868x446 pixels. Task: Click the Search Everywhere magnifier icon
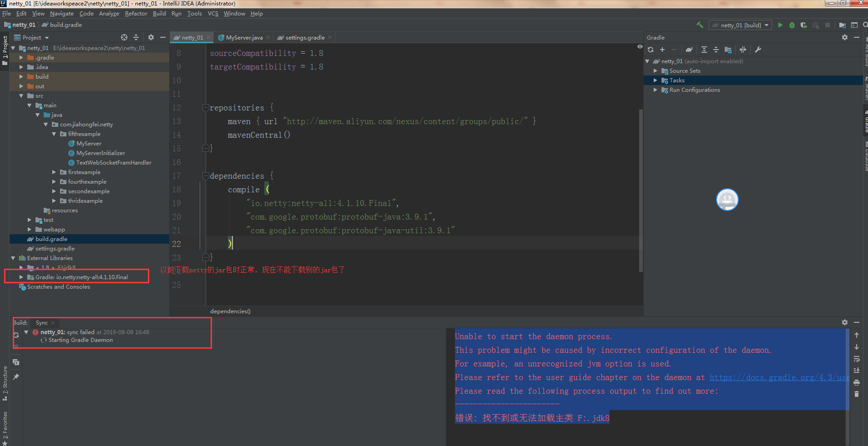point(865,25)
